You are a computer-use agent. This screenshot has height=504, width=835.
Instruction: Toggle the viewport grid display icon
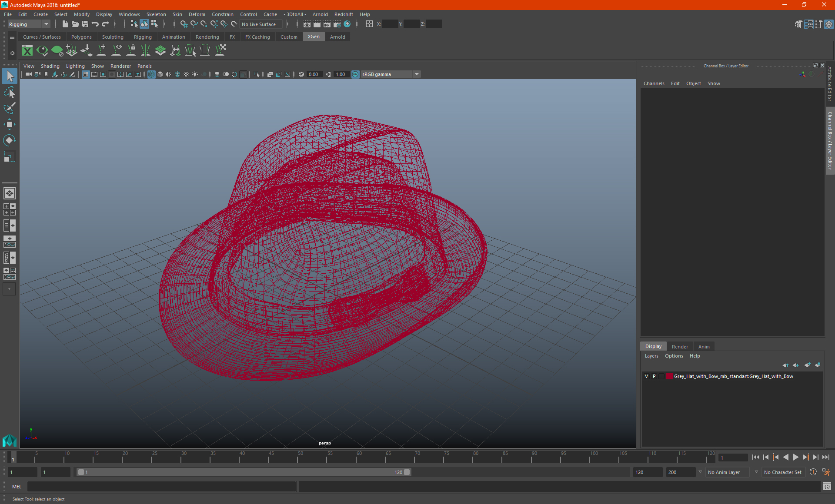pyautogui.click(x=86, y=74)
